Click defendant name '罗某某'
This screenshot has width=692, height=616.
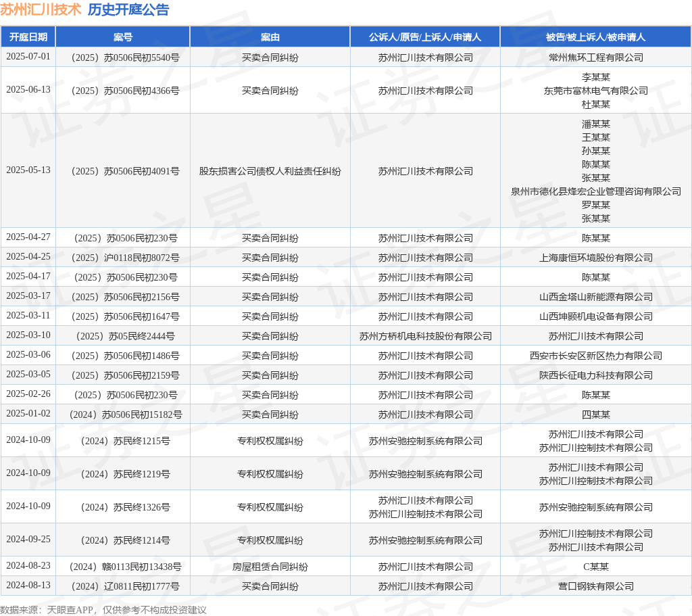(x=596, y=205)
